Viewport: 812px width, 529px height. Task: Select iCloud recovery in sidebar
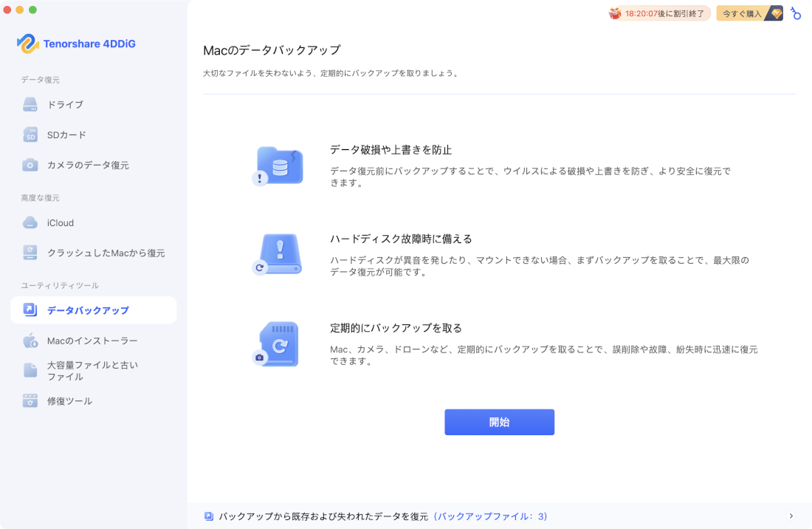pos(93,223)
